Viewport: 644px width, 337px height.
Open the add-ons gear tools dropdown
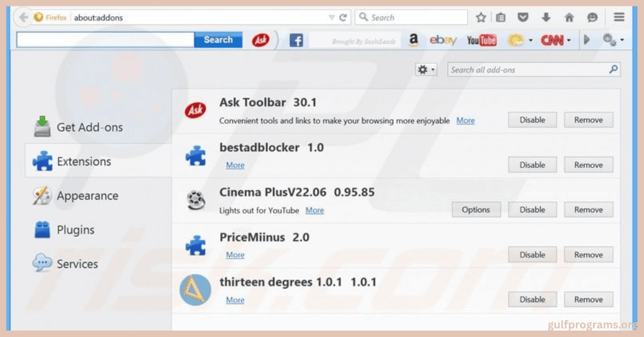tap(427, 70)
